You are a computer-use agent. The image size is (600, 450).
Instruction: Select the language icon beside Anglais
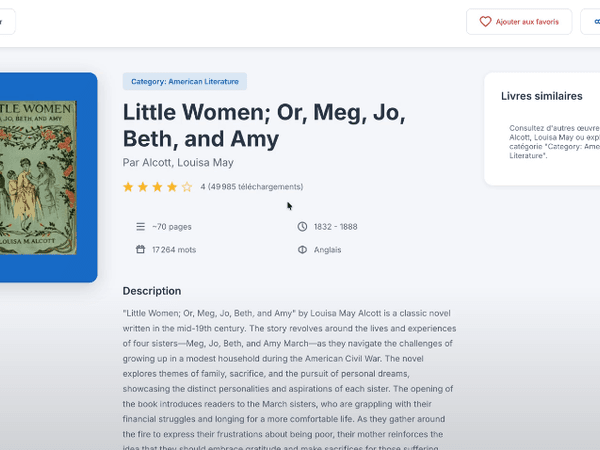click(x=302, y=250)
